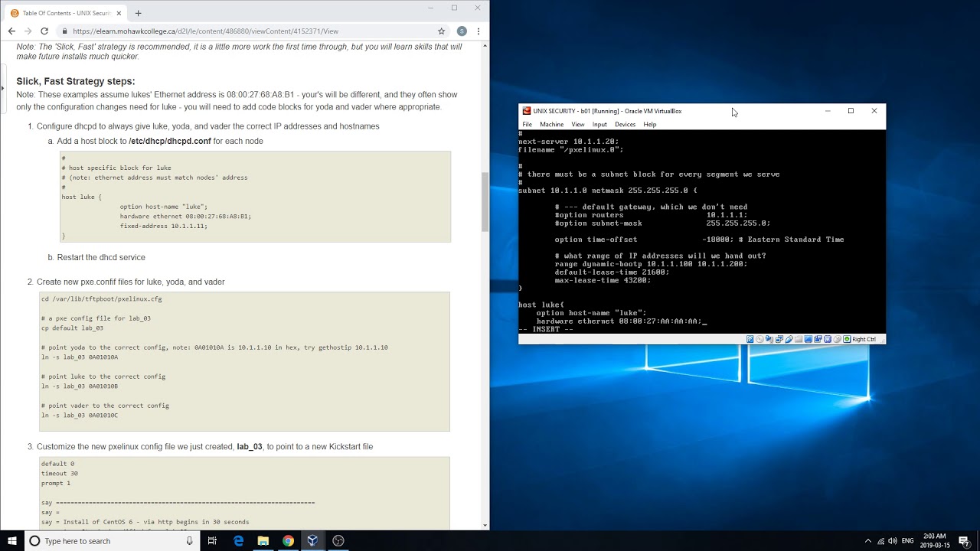Switch to VirtualBox via the taskbar cube icon
The height and width of the screenshot is (551, 980).
312,541
